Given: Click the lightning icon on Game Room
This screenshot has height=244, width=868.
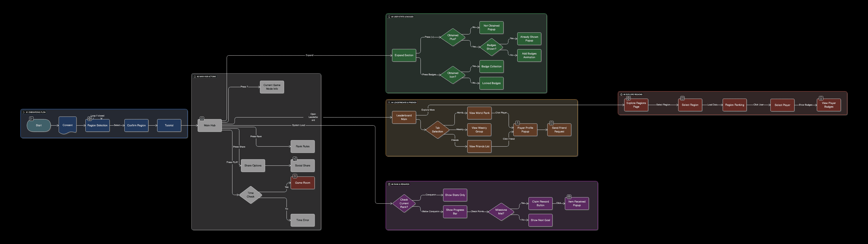Looking at the screenshot, I should [x=295, y=176].
